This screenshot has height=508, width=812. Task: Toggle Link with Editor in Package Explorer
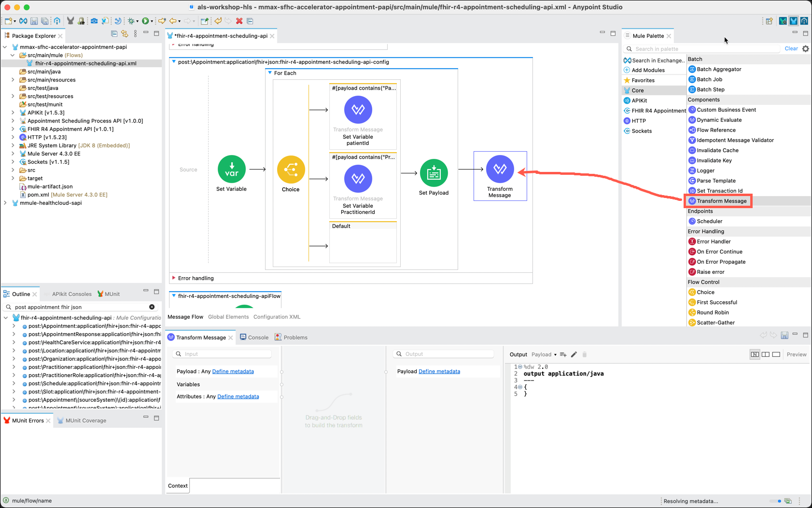coord(125,34)
